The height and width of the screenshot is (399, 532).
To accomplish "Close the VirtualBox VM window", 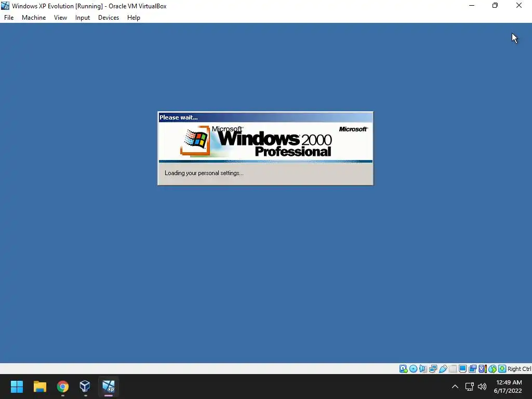I will pos(519,6).
